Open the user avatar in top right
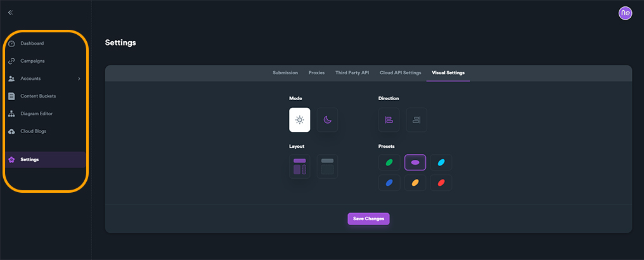This screenshot has width=644, height=260. pos(625,13)
